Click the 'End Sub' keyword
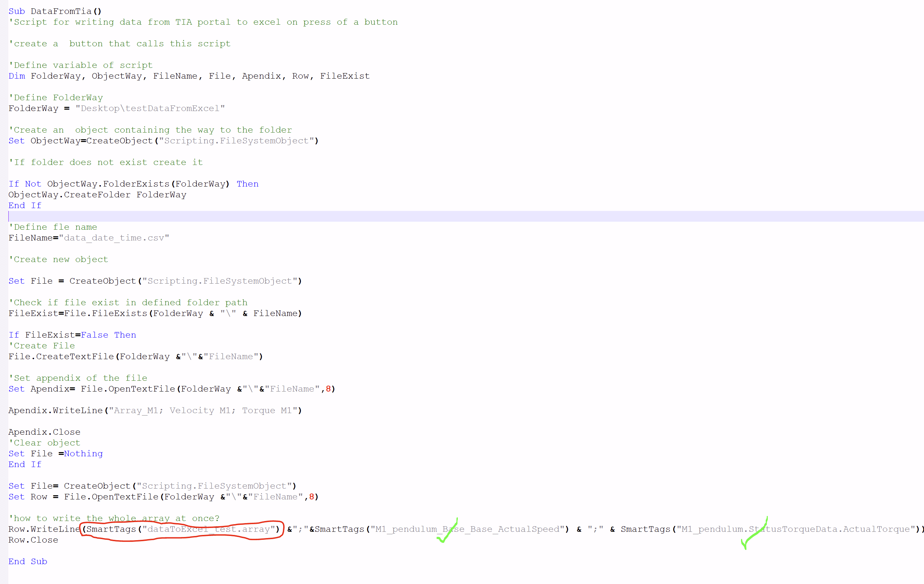This screenshot has height=584, width=924. click(27, 561)
